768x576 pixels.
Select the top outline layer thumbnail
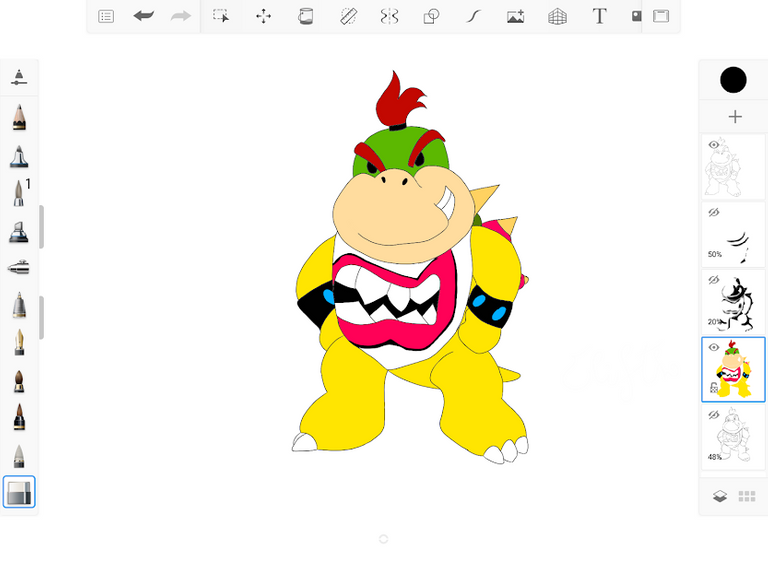(733, 167)
